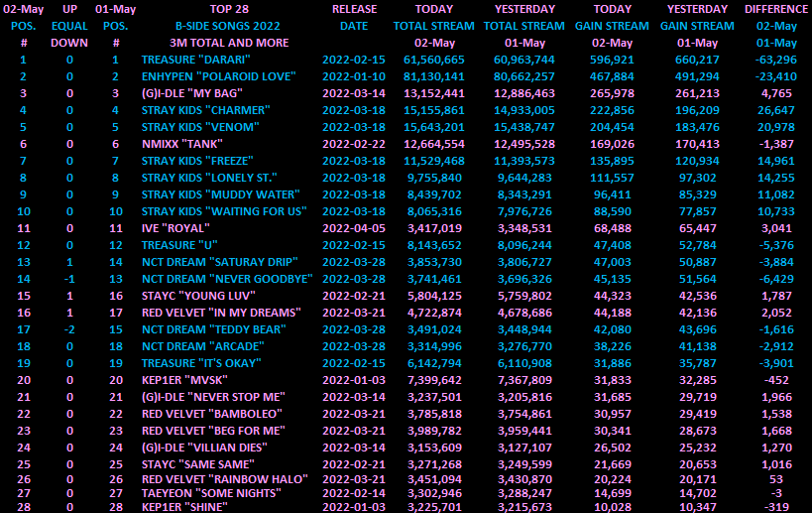Click yesterday gain value 183,476

[x=697, y=127]
